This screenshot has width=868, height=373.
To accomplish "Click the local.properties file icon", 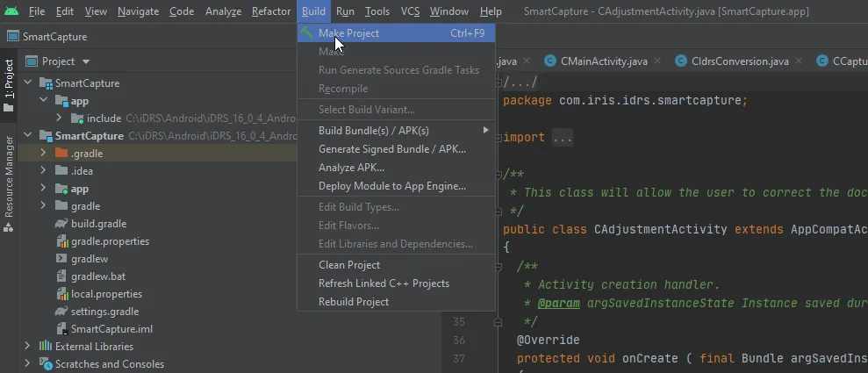I will pos(62,294).
